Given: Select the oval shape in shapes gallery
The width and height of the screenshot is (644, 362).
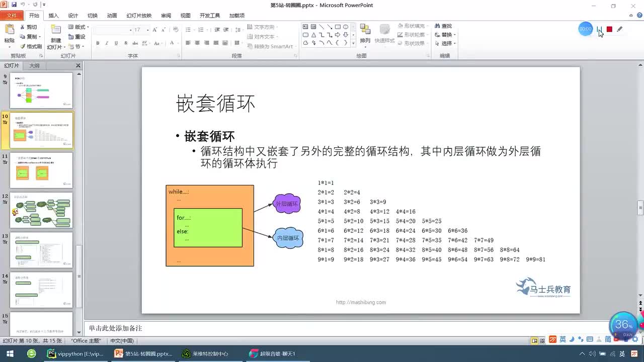Looking at the screenshot, I should 346,27.
